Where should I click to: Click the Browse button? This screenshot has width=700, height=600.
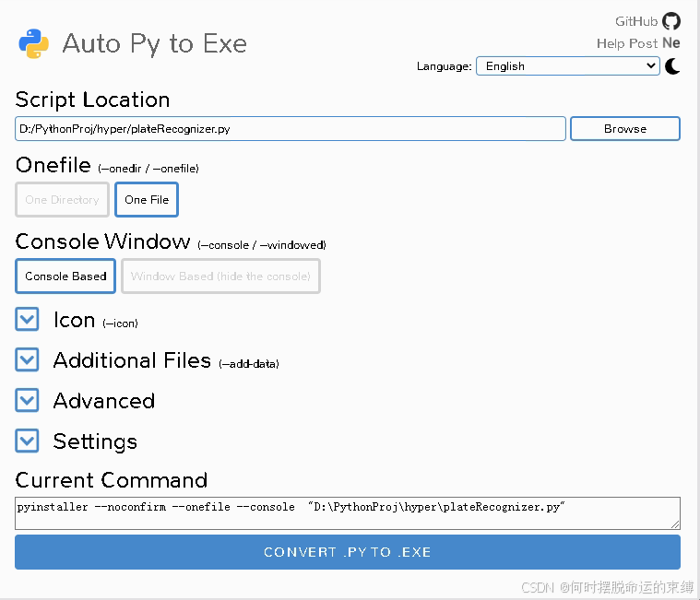625,128
